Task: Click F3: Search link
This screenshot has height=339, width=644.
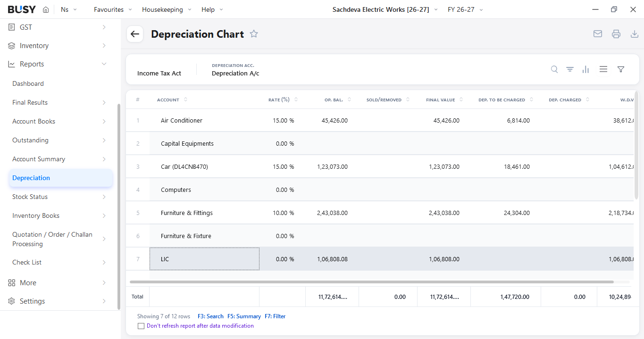Action: click(210, 316)
